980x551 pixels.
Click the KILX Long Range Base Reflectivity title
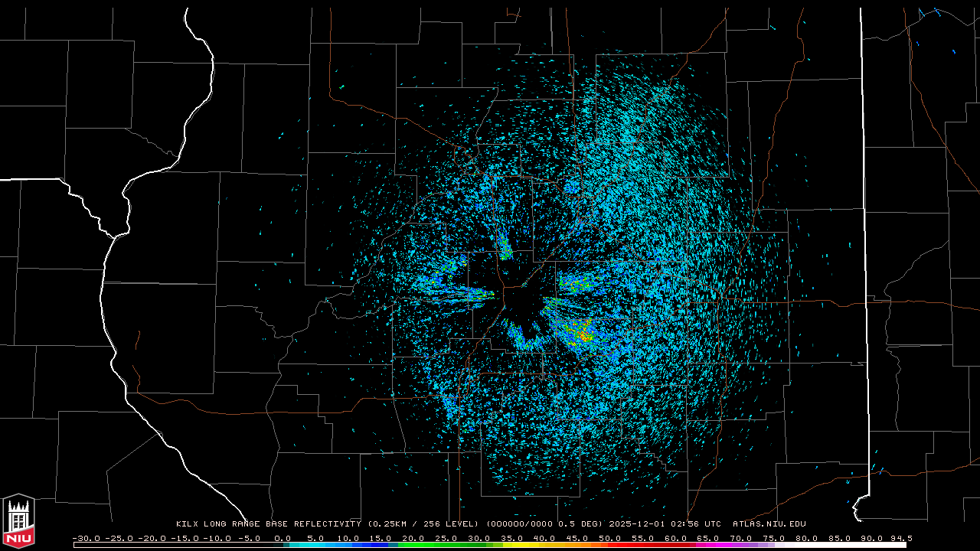point(268,524)
